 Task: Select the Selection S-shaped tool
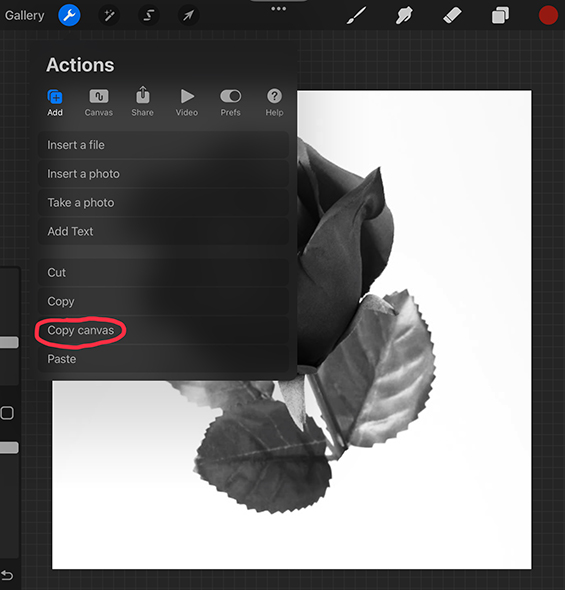click(x=149, y=15)
